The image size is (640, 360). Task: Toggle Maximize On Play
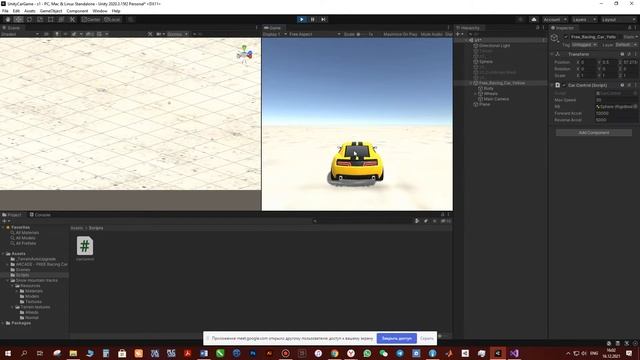[400, 34]
